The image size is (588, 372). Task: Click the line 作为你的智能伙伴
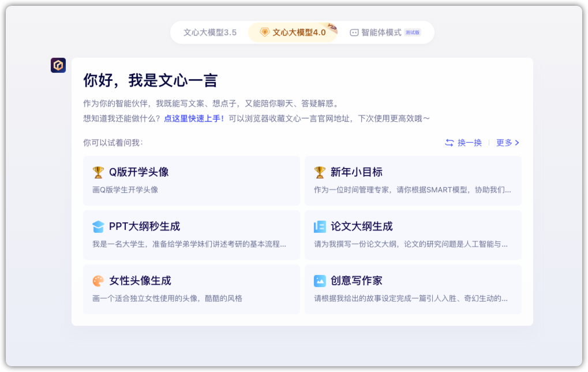coord(212,103)
